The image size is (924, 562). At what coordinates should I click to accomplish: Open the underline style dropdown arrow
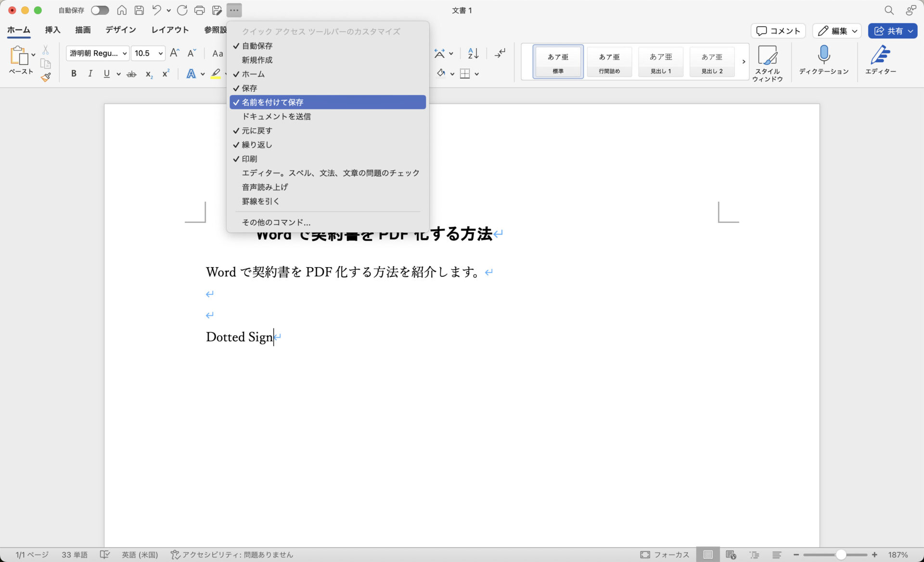[118, 74]
